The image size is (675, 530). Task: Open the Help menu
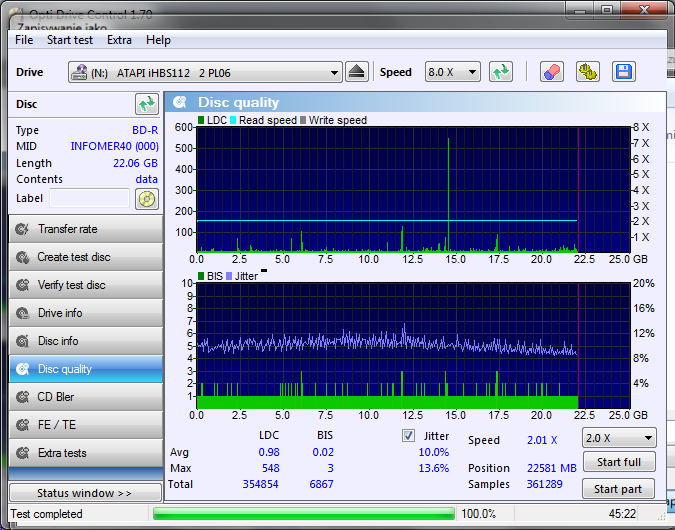coord(158,40)
